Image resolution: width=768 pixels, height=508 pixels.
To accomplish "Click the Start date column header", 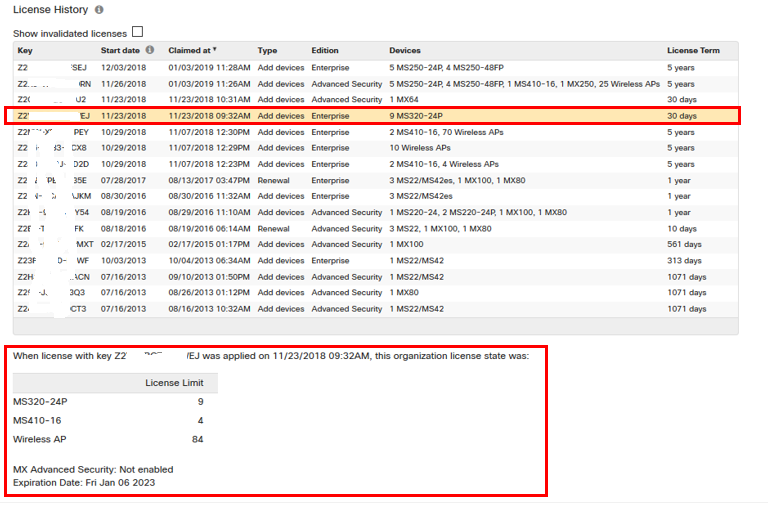I will click(120, 50).
